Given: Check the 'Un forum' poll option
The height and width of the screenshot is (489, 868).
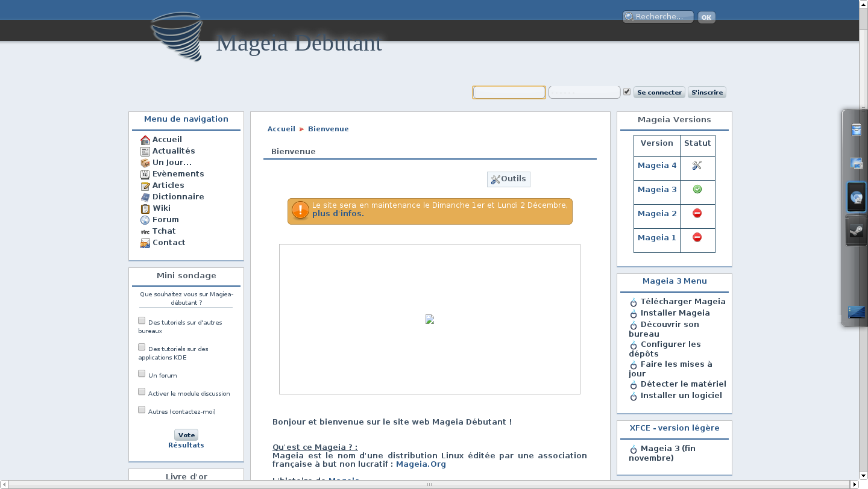Looking at the screenshot, I should 142,374.
